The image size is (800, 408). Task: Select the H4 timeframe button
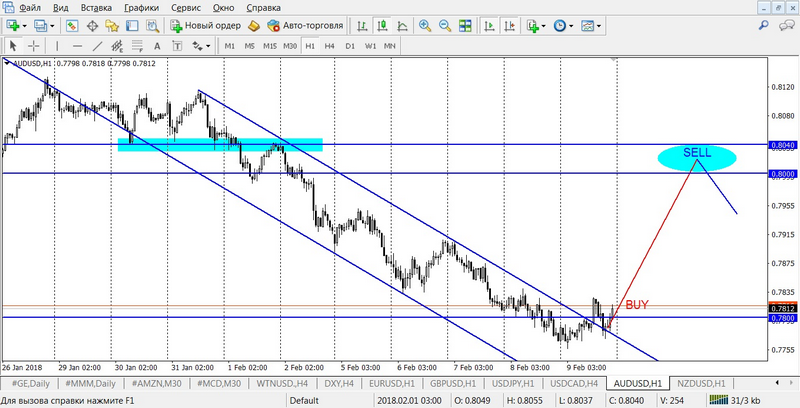(x=329, y=46)
